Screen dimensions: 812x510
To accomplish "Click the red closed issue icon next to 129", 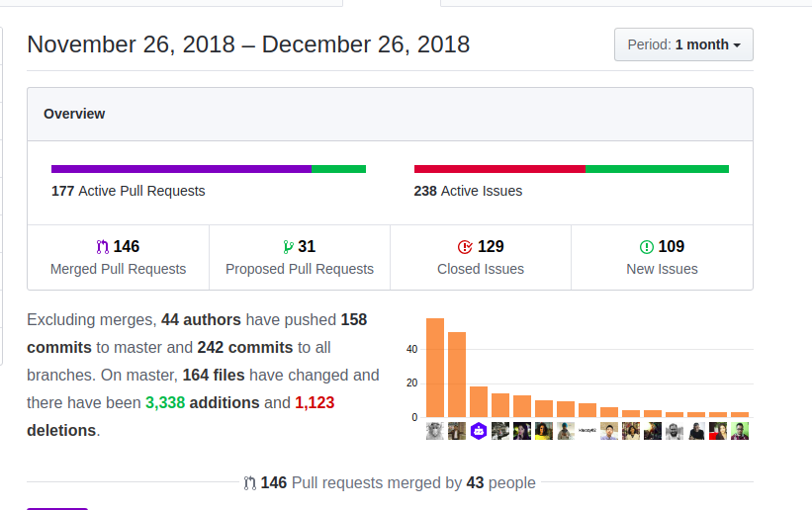I will 465,247.
